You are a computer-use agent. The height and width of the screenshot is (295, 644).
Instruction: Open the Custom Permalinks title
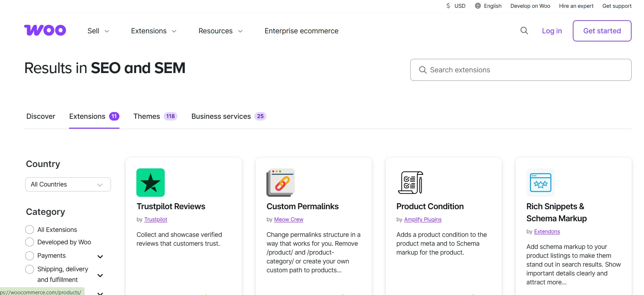coord(303,206)
